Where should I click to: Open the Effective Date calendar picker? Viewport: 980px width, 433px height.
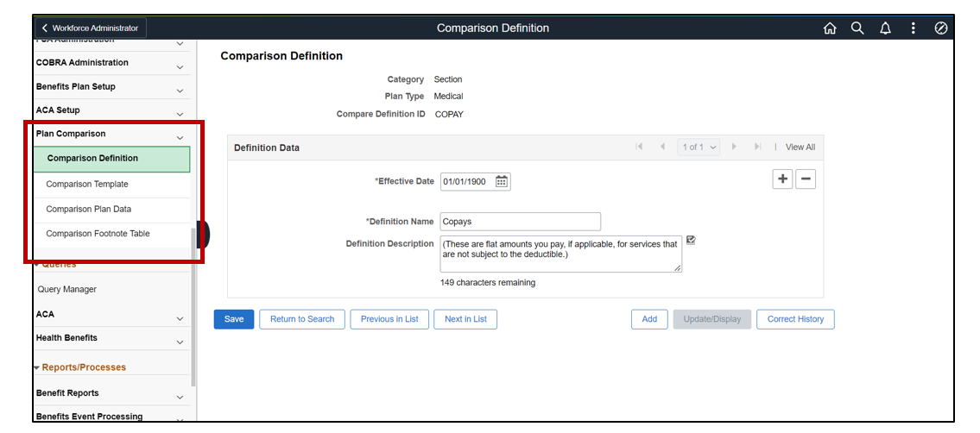tap(502, 181)
